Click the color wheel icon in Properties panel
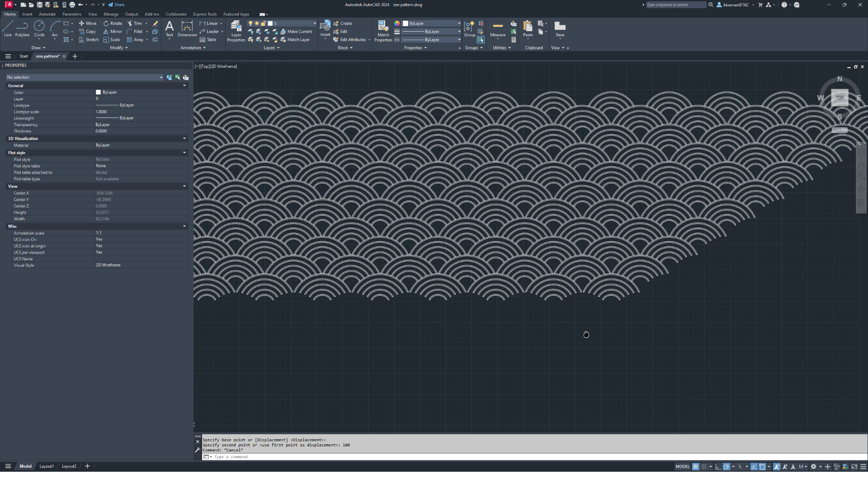This screenshot has height=488, width=868. click(x=397, y=23)
